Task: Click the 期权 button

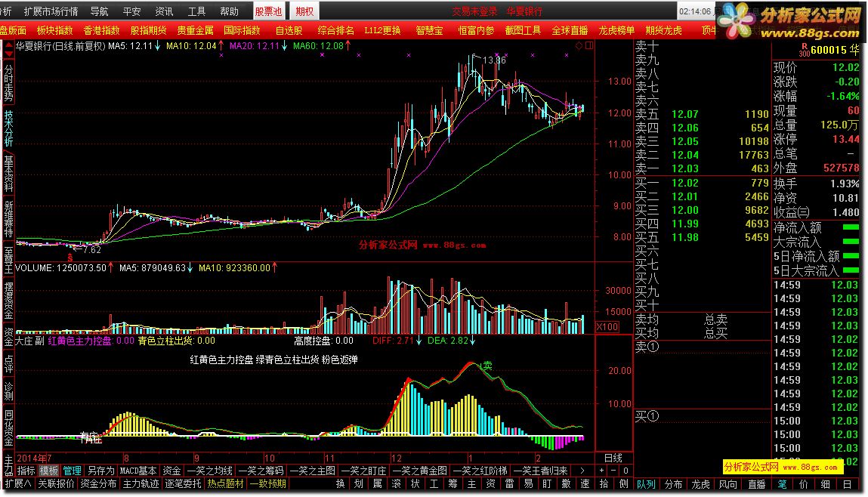Action: [x=304, y=11]
